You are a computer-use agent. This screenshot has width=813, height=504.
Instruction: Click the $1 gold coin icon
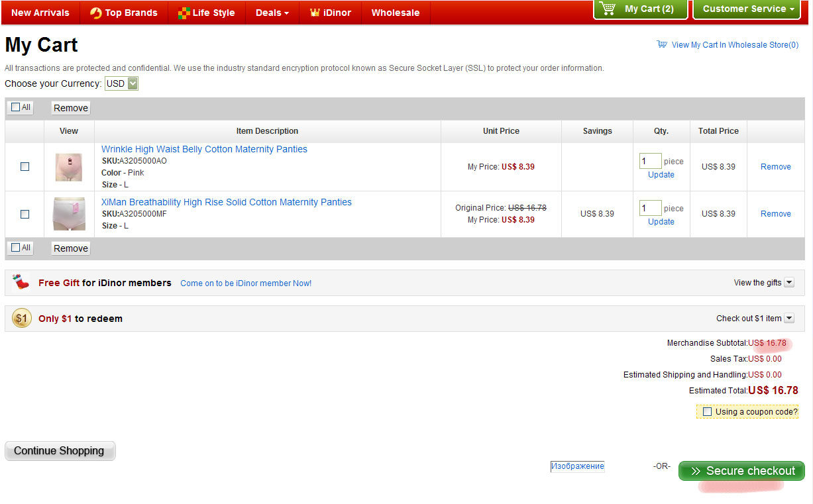22,319
